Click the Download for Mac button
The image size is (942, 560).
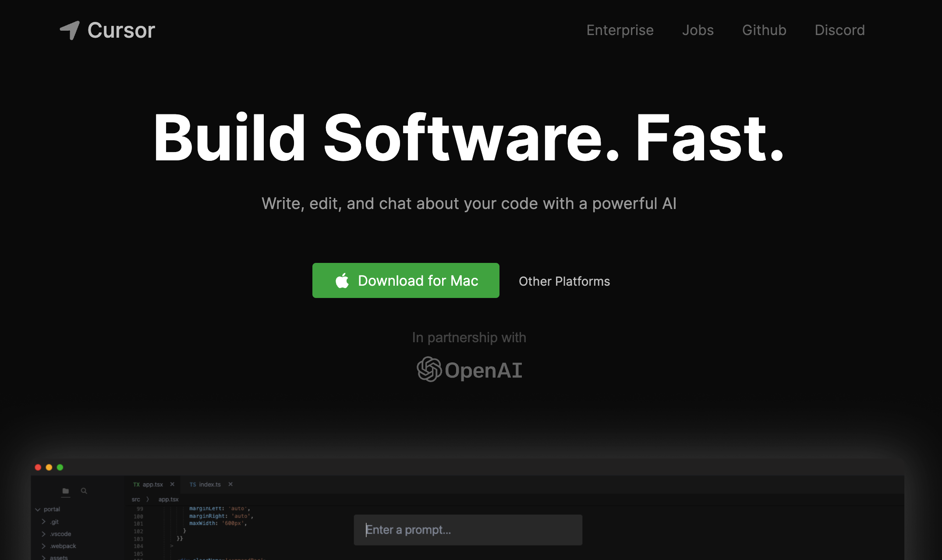(406, 280)
